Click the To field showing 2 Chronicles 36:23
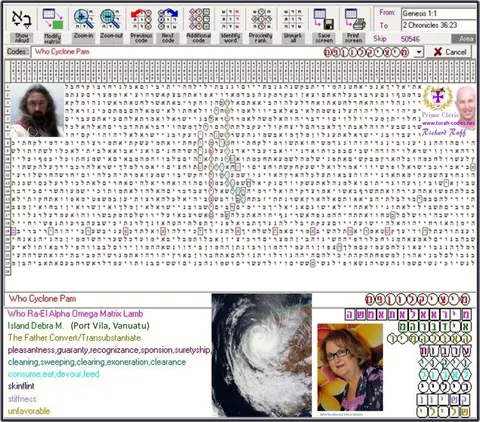 439,25
